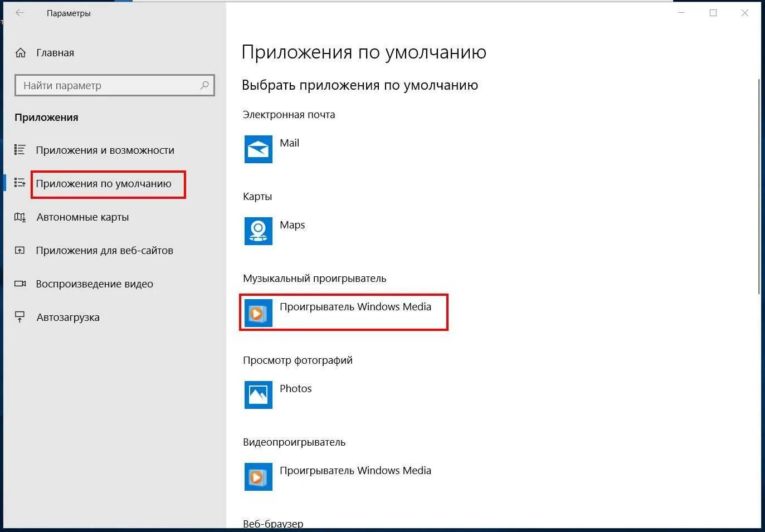Click the Видеопроигрыватель label
The height and width of the screenshot is (532, 765).
294,442
